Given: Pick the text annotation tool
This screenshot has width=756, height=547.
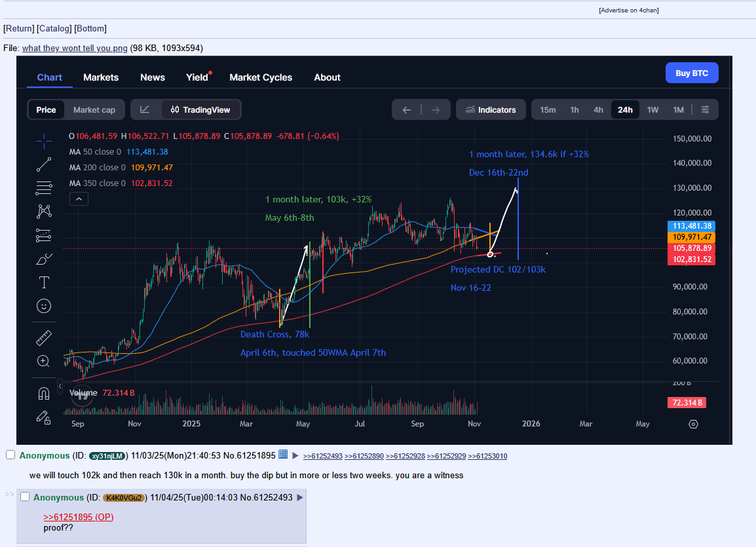Looking at the screenshot, I should coord(44,282).
